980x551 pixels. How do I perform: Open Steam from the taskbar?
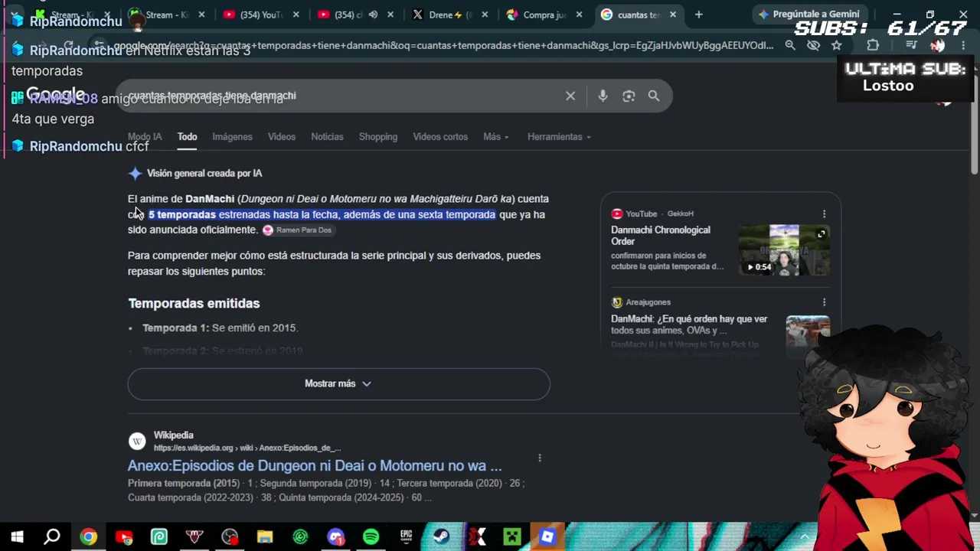pos(441,537)
